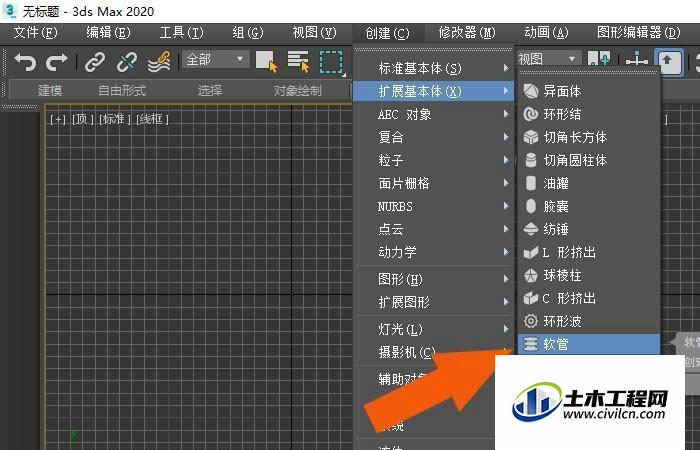700x450 pixels.
Task: Activate the Select and Link chain icon
Action: [95, 62]
